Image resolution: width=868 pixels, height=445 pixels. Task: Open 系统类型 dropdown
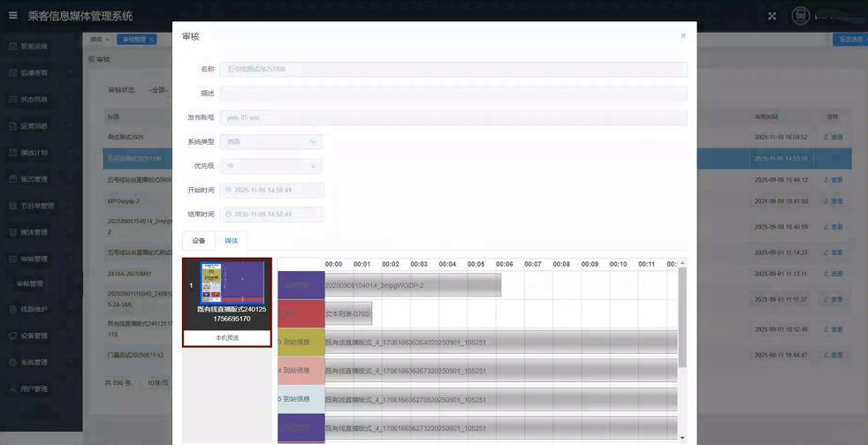pos(270,142)
